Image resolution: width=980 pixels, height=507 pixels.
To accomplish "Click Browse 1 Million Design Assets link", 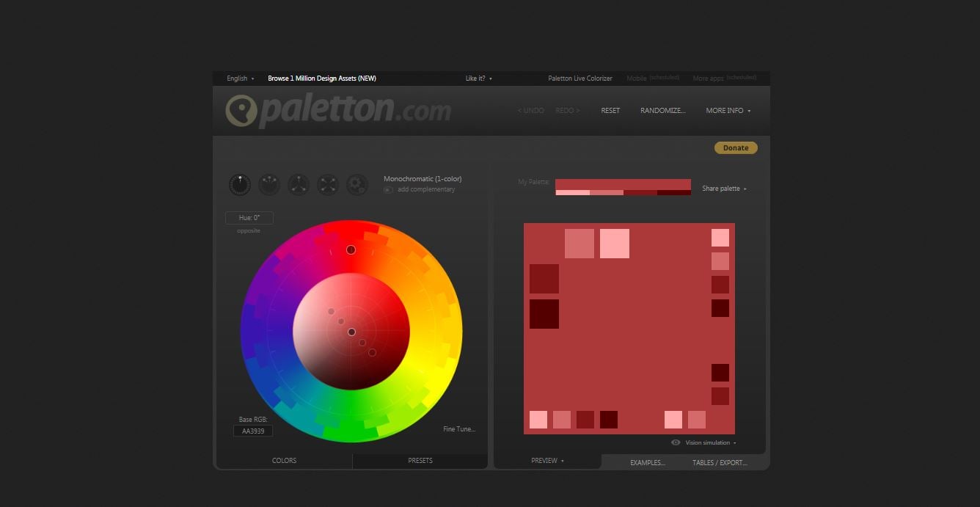I will click(322, 79).
